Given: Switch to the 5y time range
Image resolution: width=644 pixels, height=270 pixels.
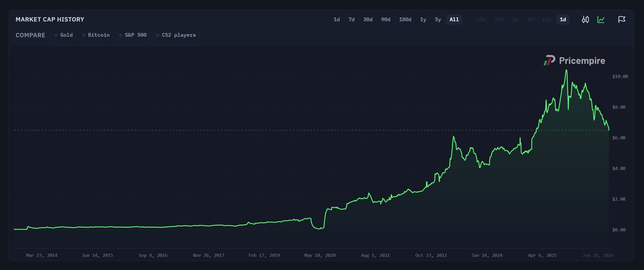Looking at the screenshot, I should (438, 20).
